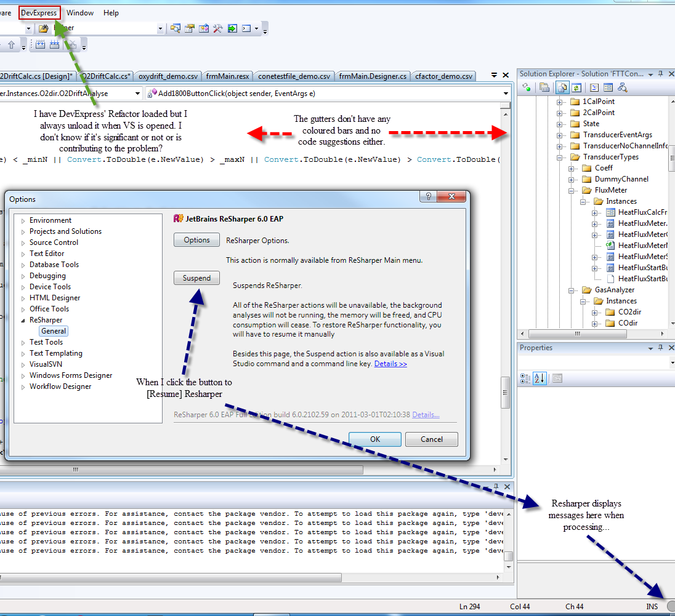Viewport: 675px width, 616px height.
Task: Close the output panel with its X
Action: (507, 487)
